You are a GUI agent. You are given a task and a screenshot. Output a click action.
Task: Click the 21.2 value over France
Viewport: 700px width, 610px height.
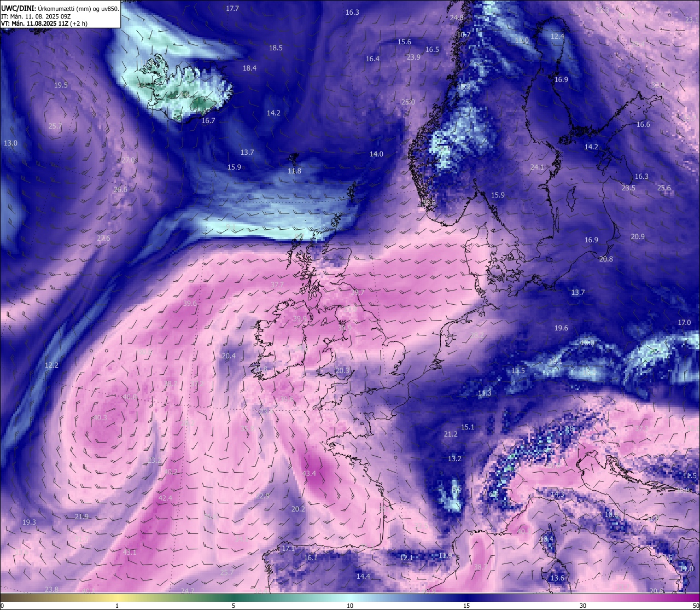pyautogui.click(x=451, y=434)
